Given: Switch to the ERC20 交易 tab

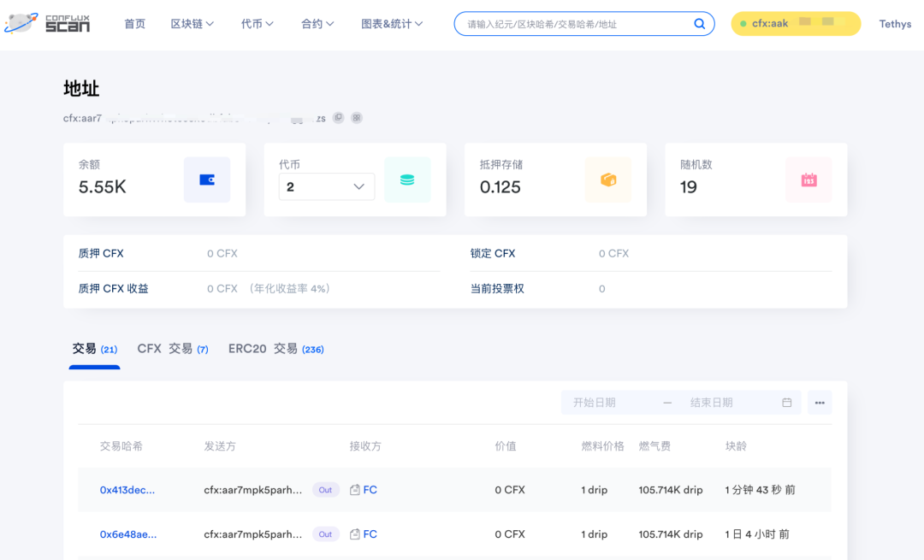Looking at the screenshot, I should [275, 349].
